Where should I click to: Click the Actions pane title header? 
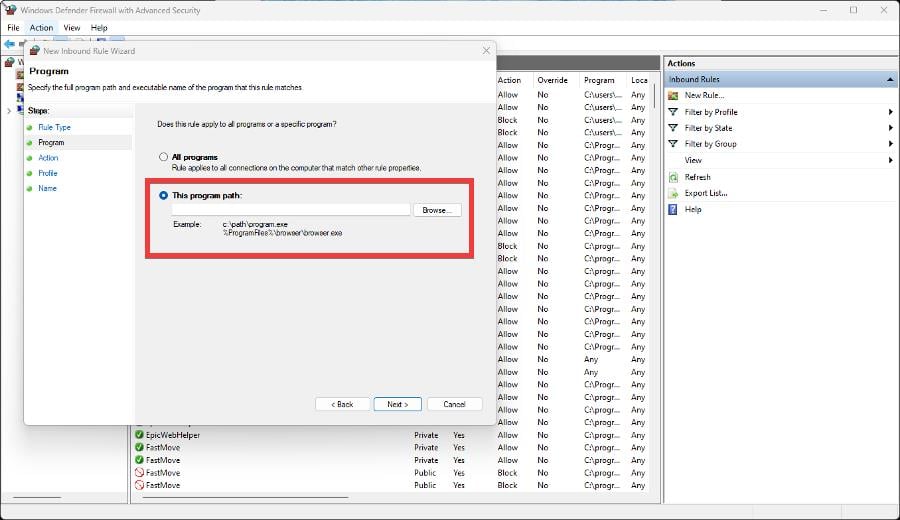(x=781, y=63)
